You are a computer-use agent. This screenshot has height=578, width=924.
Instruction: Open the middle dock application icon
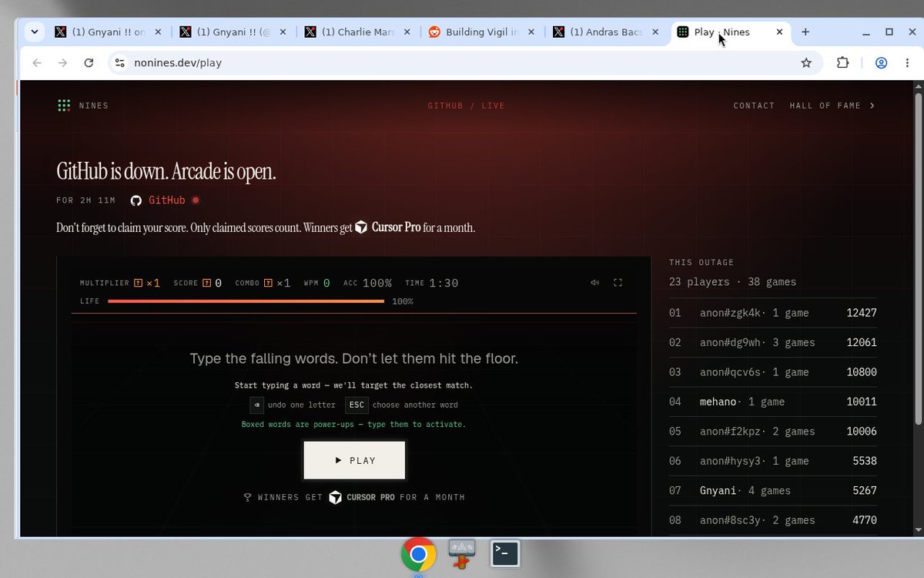461,553
